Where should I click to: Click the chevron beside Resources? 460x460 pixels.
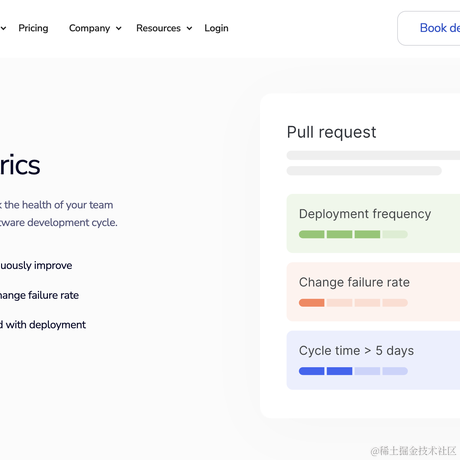click(189, 29)
